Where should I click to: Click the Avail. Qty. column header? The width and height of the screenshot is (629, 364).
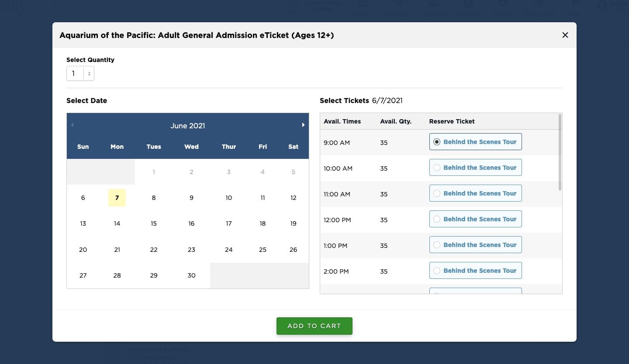tap(396, 121)
